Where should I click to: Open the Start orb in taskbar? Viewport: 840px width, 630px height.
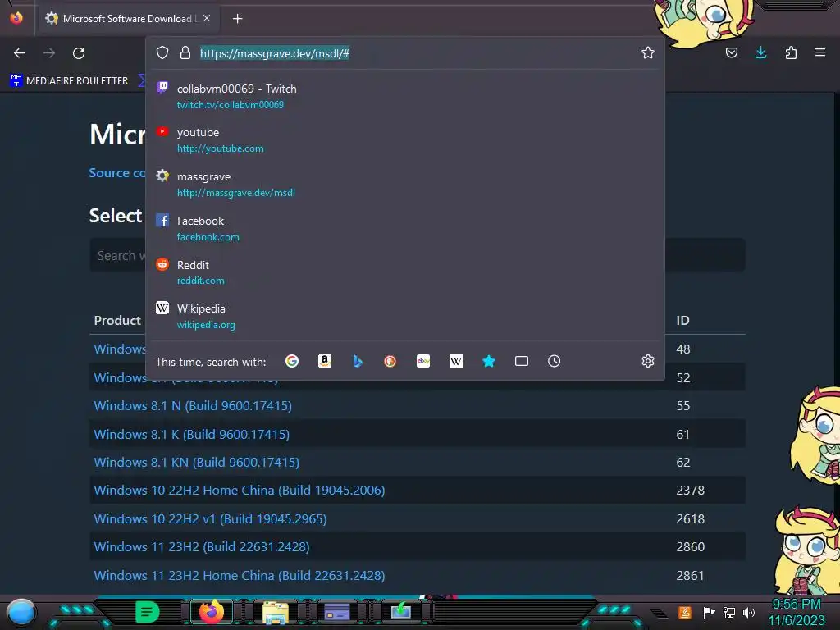(x=21, y=613)
